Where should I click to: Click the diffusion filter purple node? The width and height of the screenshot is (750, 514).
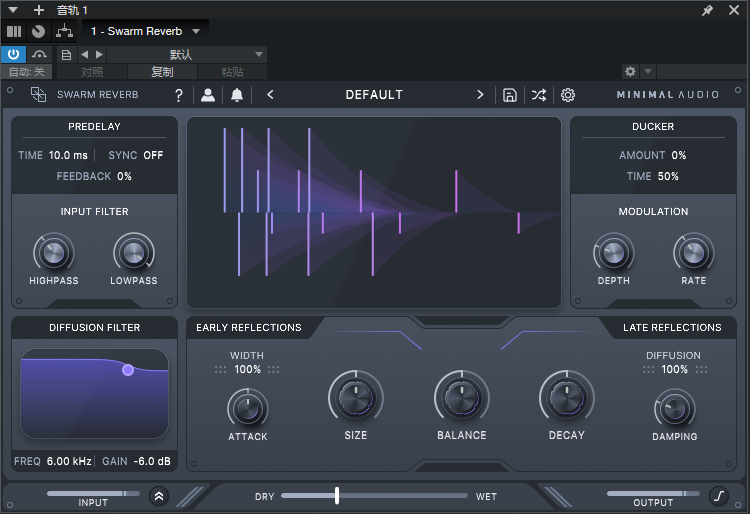[x=128, y=370]
